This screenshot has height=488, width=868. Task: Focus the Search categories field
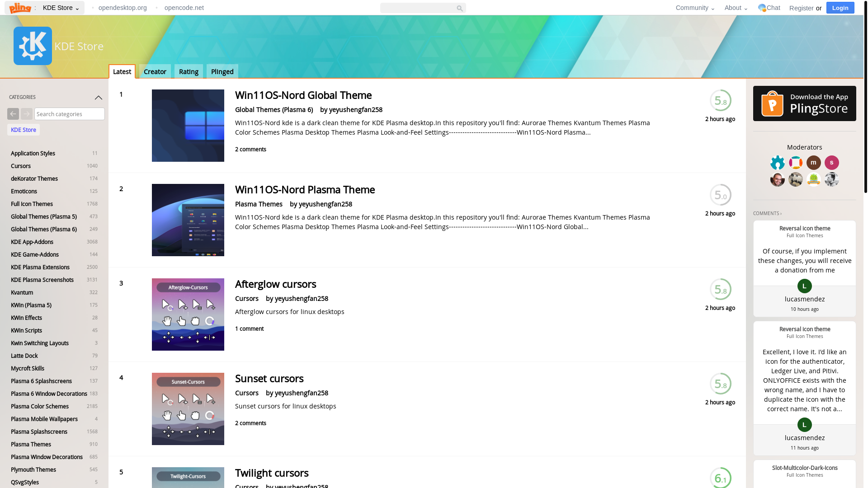(70, 114)
